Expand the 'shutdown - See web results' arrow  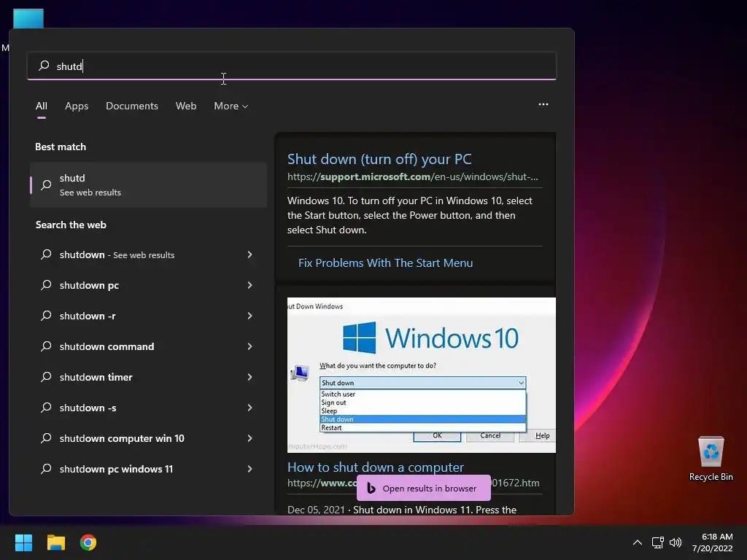[249, 254]
